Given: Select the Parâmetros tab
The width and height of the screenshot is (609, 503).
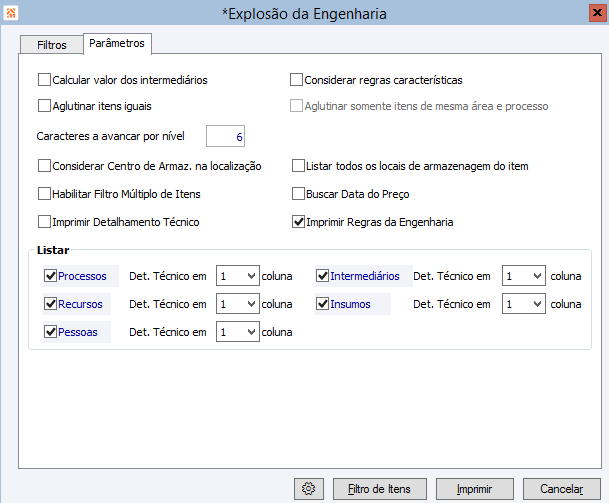Looking at the screenshot, I should 116,44.
